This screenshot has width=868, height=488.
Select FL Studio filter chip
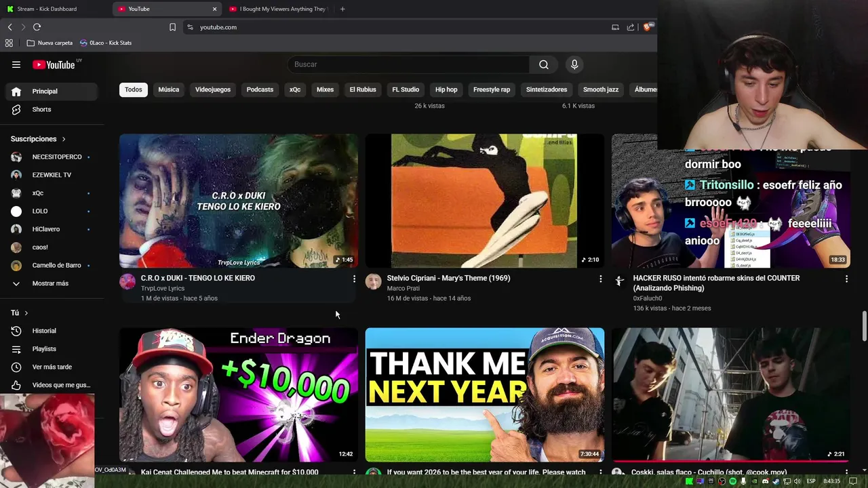tap(406, 89)
